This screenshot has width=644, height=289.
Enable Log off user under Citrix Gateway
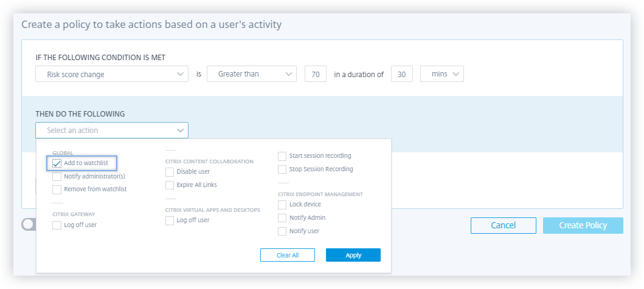[x=57, y=225]
